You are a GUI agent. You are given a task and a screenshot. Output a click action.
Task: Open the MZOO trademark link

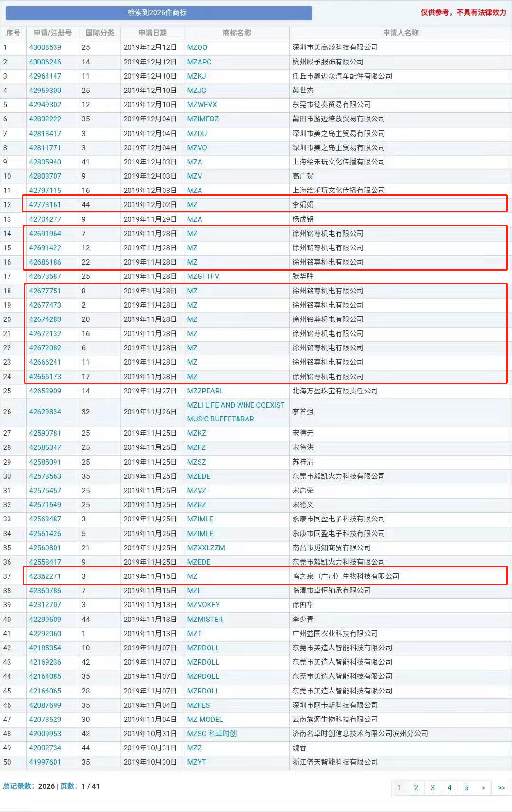coord(197,47)
